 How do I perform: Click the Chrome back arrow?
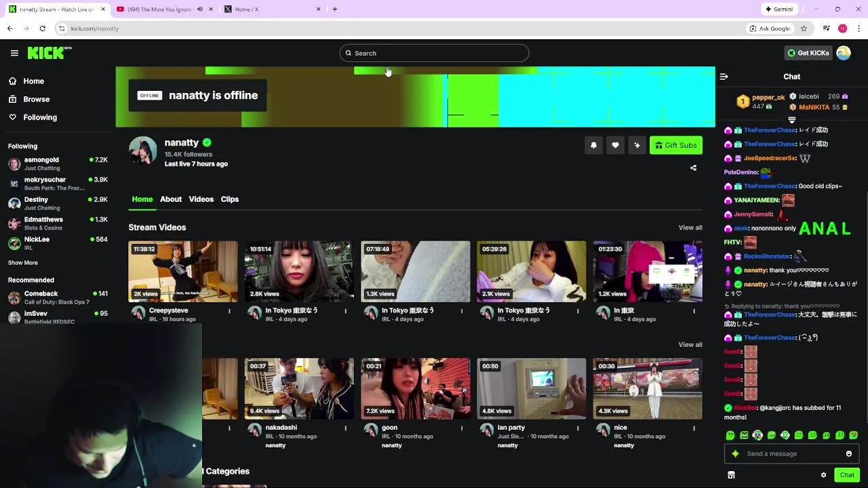(10, 28)
